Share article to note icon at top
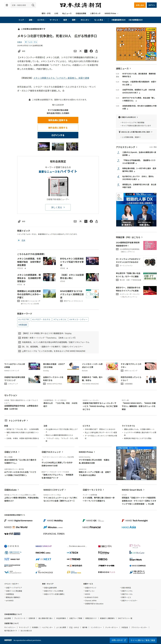 coord(80,51)
